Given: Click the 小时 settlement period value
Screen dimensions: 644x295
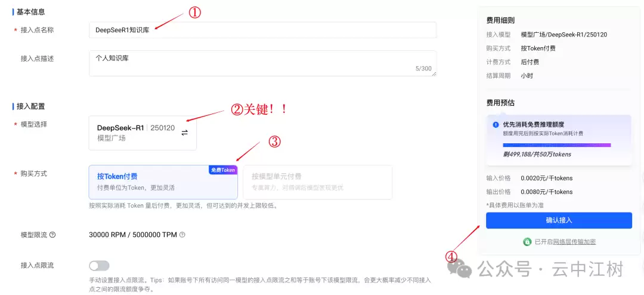Looking at the screenshot, I should (x=527, y=76).
